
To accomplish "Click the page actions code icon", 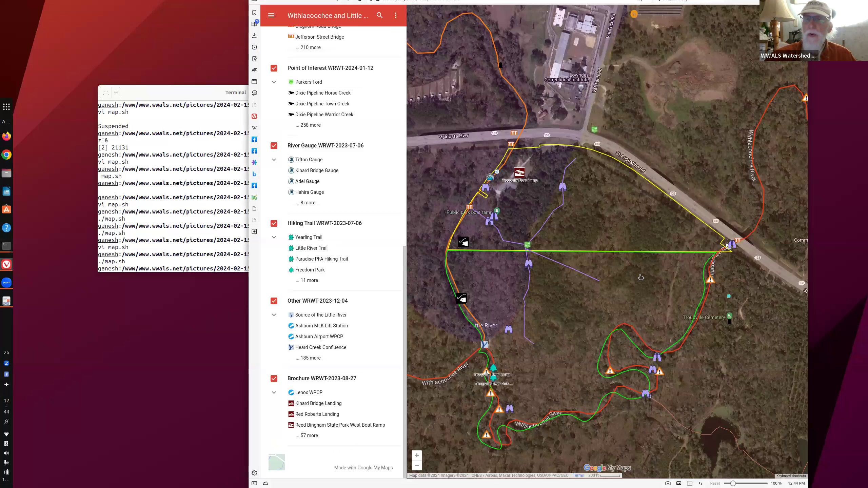I will 701,483.
